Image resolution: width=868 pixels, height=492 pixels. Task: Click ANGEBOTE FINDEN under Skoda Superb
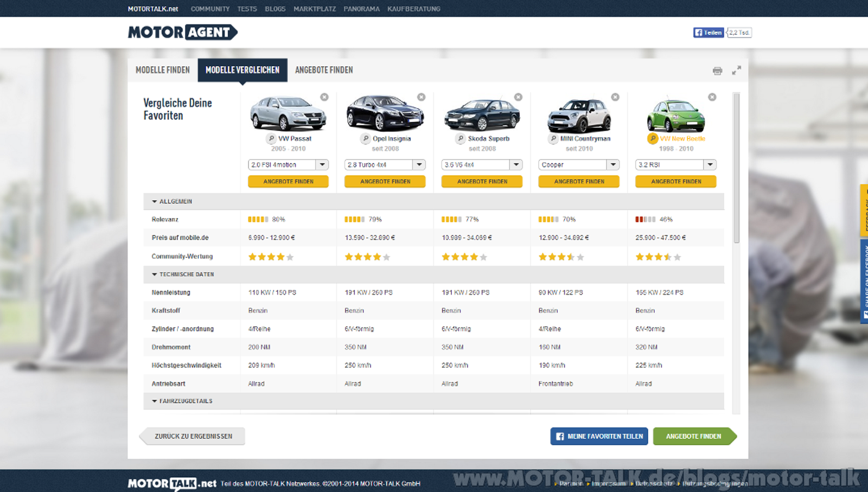(482, 182)
